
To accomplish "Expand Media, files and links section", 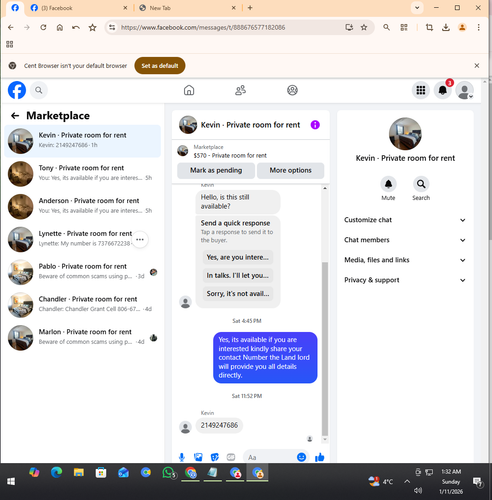I will pos(405,260).
